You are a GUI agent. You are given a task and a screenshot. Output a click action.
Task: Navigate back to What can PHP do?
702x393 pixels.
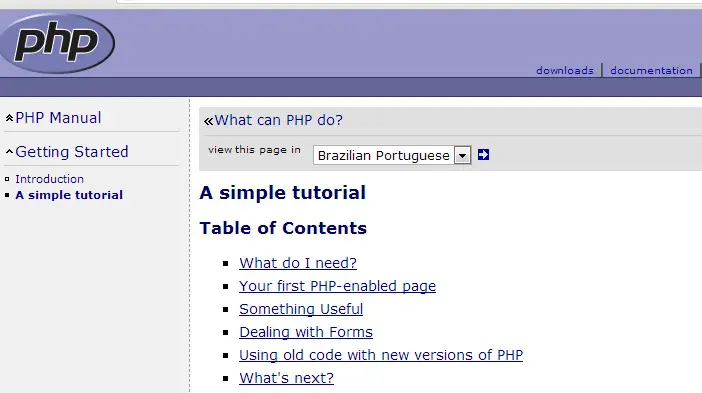click(x=278, y=120)
